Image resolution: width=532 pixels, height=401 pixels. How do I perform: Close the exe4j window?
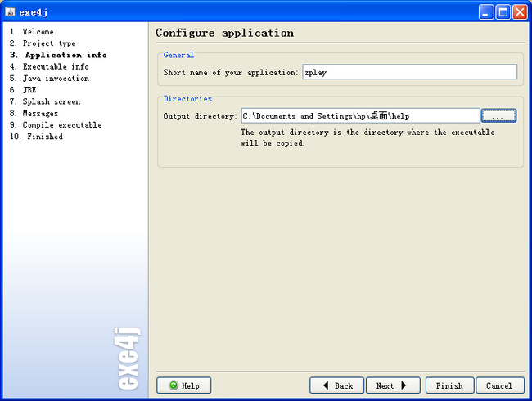(520, 12)
